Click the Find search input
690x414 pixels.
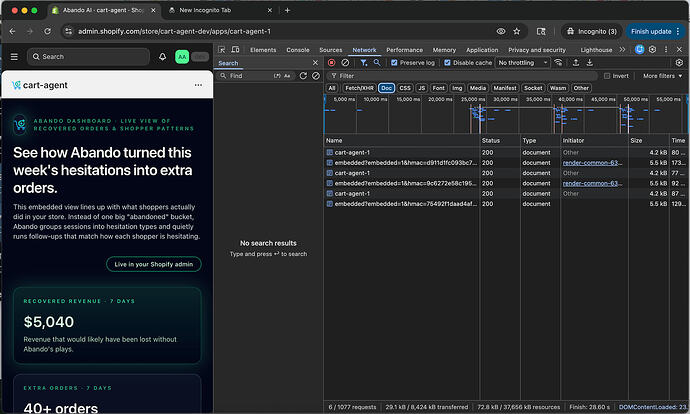tap(250, 76)
